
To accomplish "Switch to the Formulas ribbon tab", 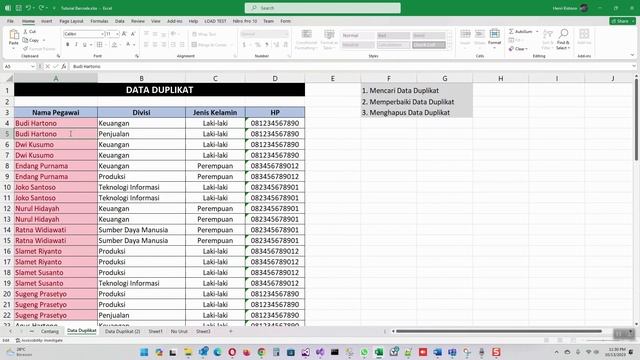I will point(99,21).
